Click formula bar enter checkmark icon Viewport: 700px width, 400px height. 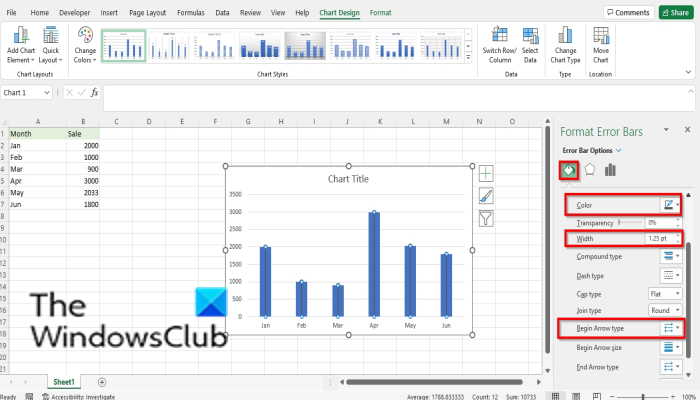coord(82,92)
